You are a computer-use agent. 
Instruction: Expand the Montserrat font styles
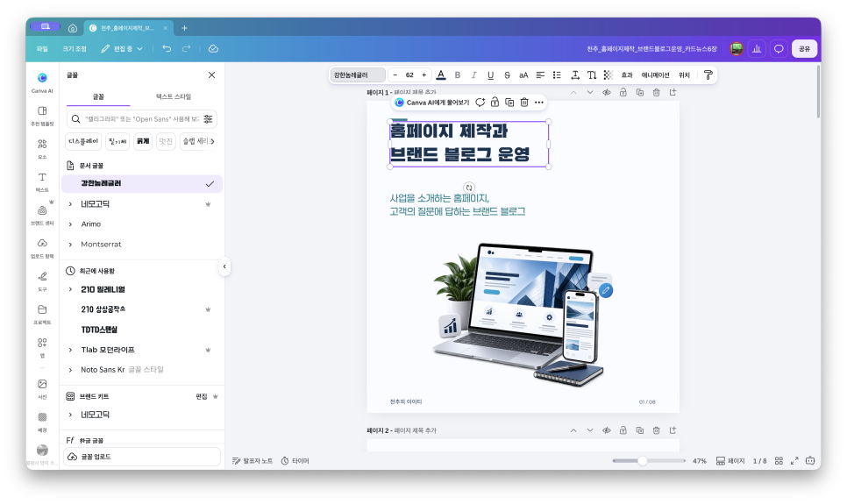(70, 245)
